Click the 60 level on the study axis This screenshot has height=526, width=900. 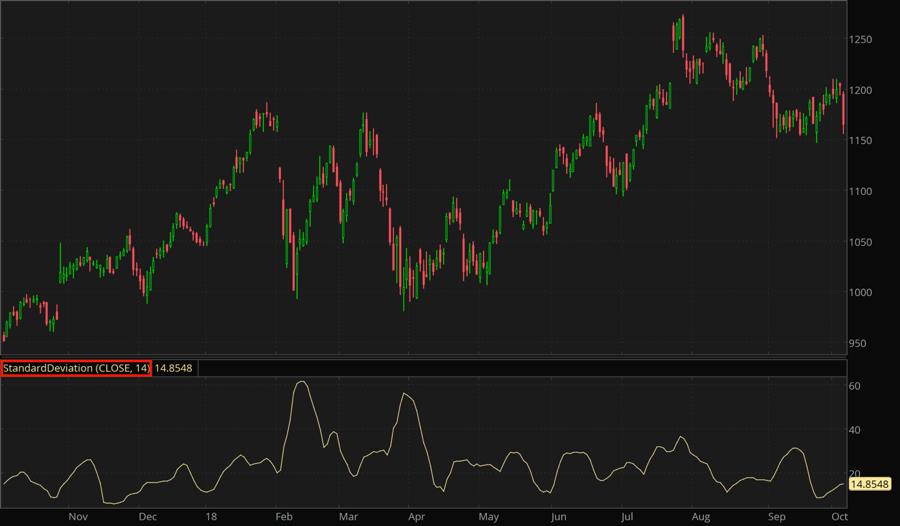(x=856, y=386)
